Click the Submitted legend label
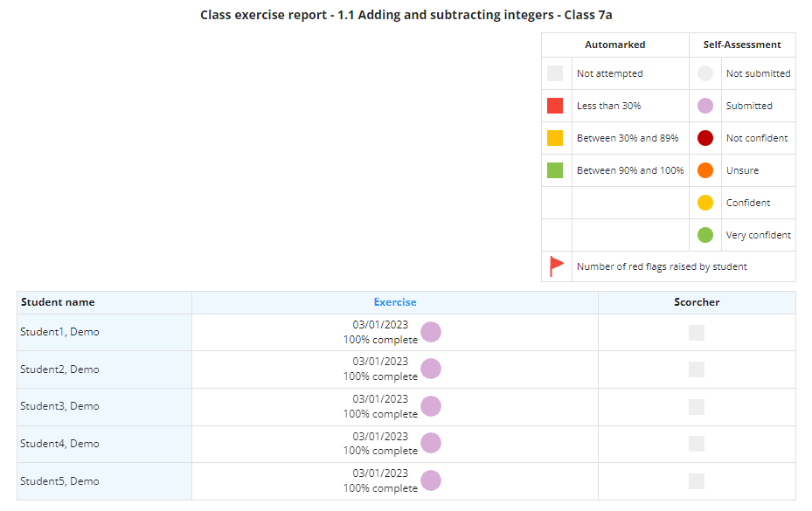This screenshot has width=812, height=511. pos(749,106)
